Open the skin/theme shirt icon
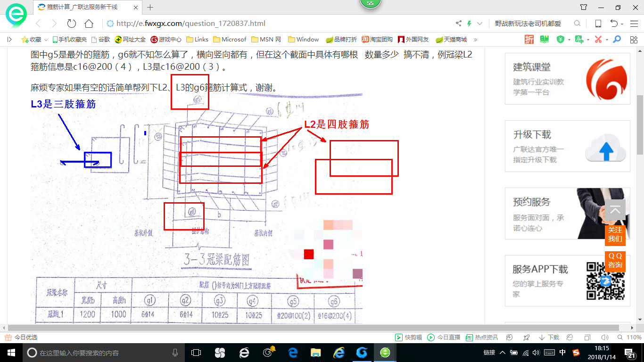Screen dimensions: 644x362 click(x=584, y=7)
